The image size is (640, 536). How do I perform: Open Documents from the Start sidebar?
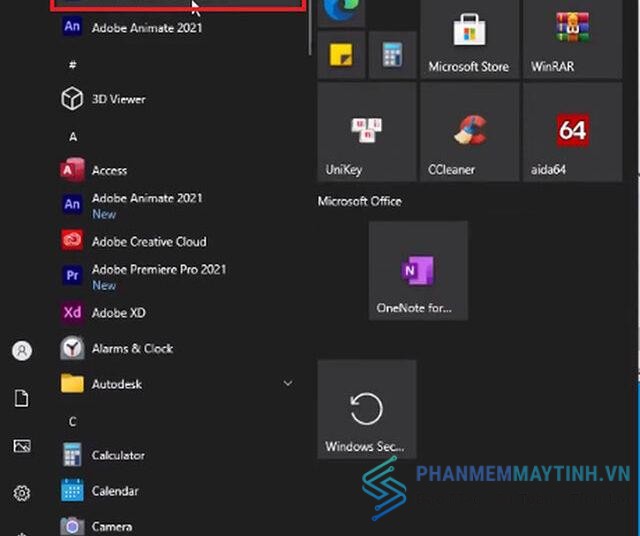pyautogui.click(x=22, y=398)
